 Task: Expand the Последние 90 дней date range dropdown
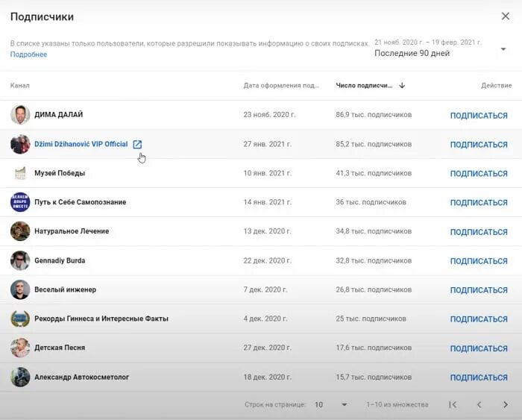point(440,48)
